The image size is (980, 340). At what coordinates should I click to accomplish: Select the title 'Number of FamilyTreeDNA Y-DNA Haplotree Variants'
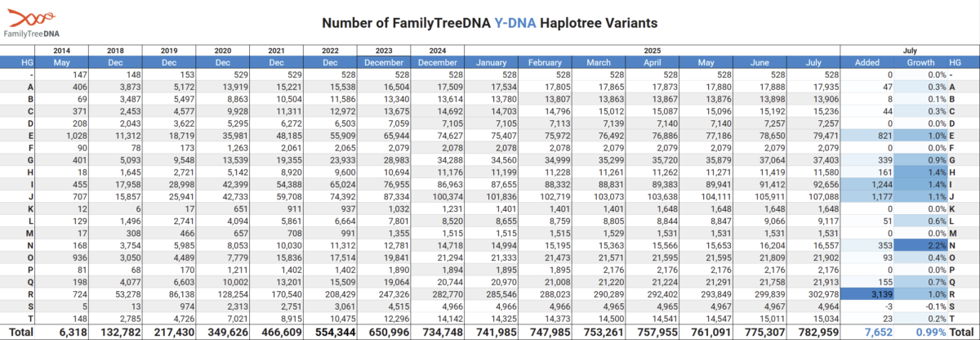tap(489, 24)
